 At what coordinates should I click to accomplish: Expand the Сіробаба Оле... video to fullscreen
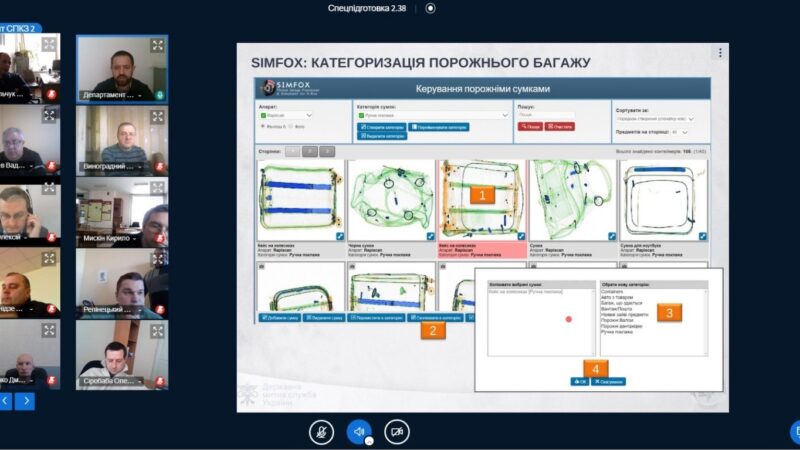point(158,332)
